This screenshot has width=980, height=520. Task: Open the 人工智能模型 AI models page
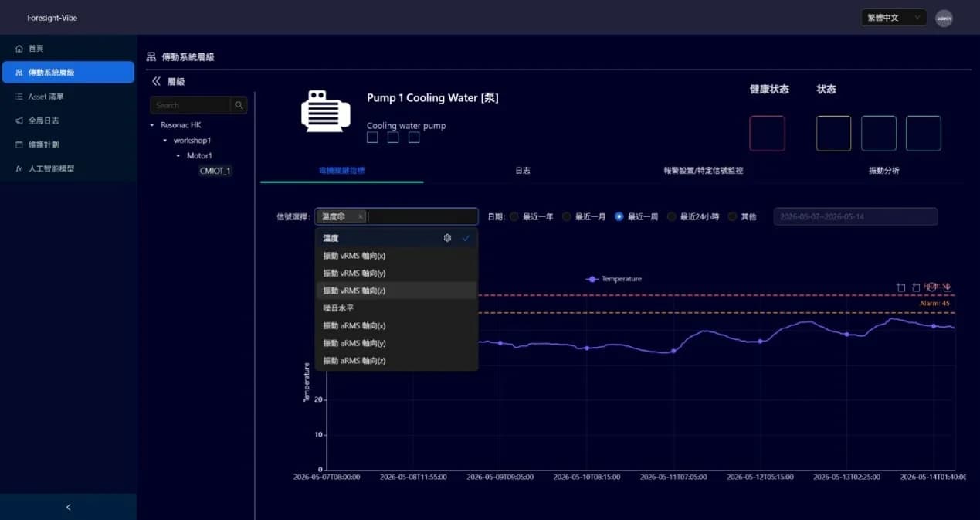click(68, 168)
